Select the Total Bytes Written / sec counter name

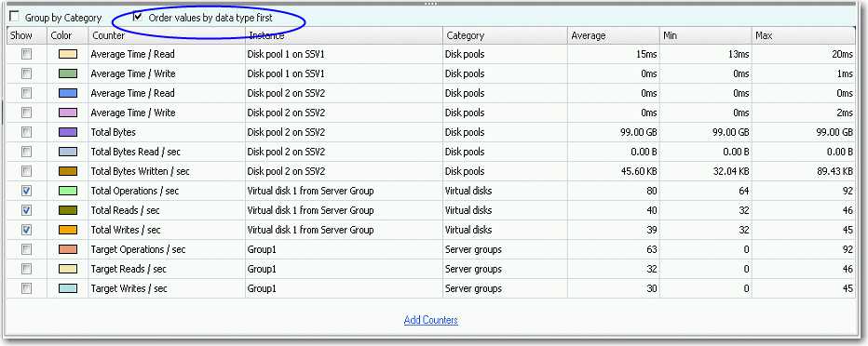(140, 171)
